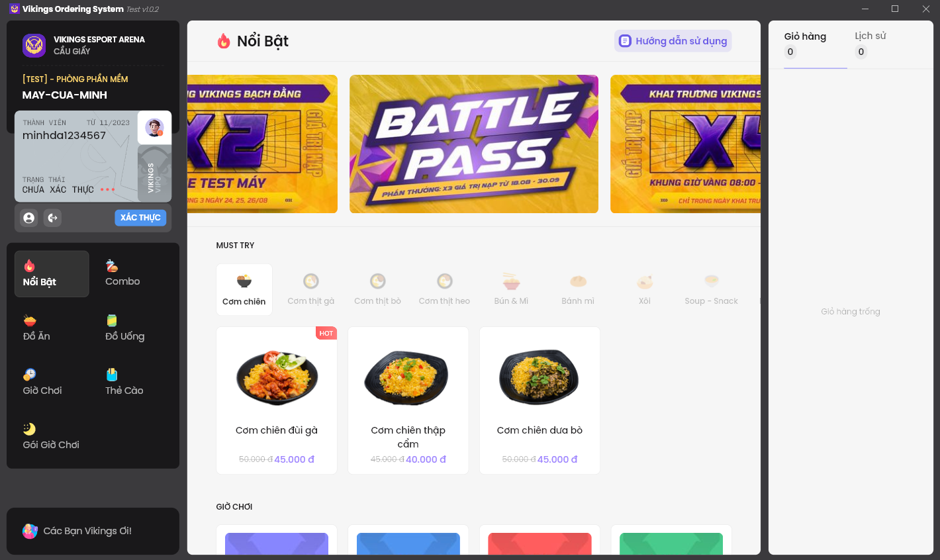
Task: Click the XÁC THỰC button
Action: pyautogui.click(x=140, y=218)
